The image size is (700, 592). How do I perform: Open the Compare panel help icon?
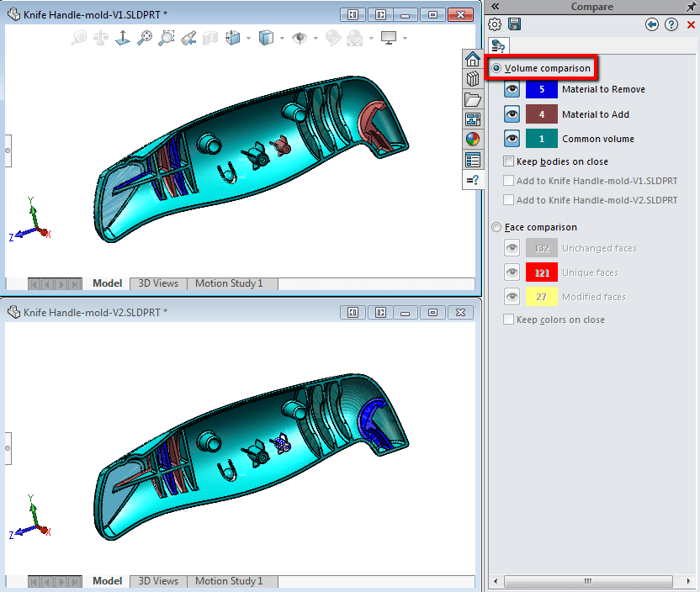pos(671,24)
